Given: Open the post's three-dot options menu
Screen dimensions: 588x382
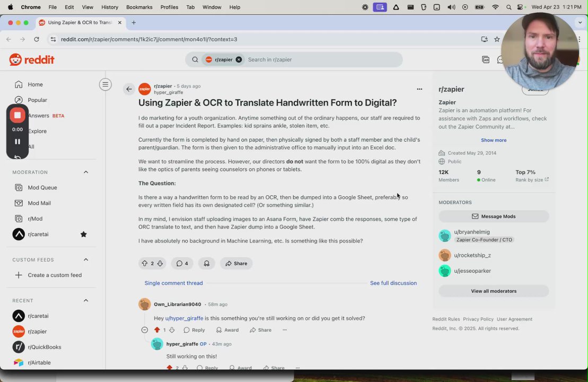Looking at the screenshot, I should click(419, 89).
